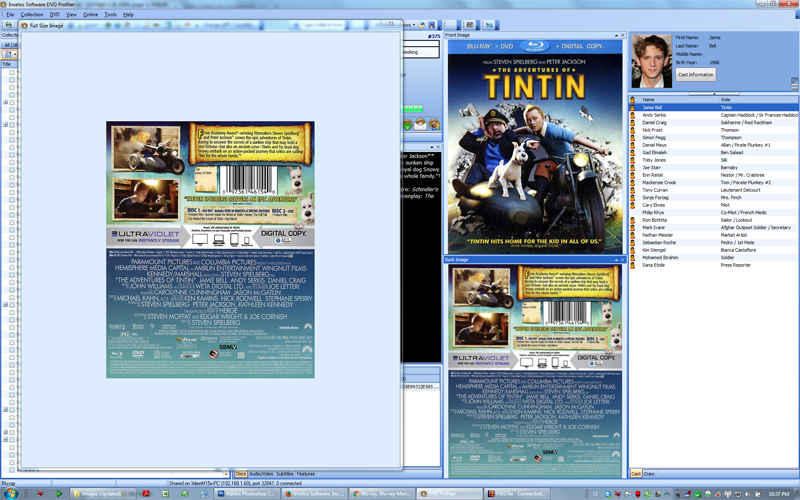
Task: Sort cast list by Role column
Action: tap(758, 100)
